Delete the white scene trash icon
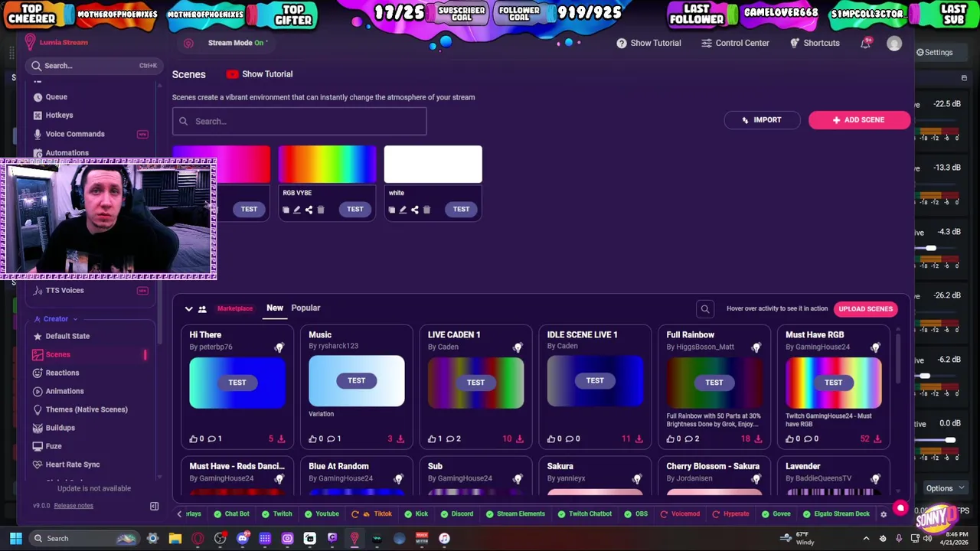 tap(426, 210)
